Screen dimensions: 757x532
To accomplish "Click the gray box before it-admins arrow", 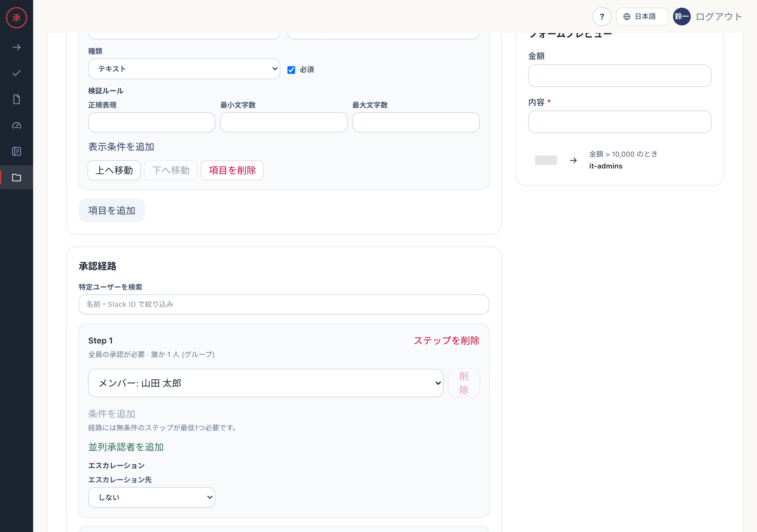I will [546, 160].
